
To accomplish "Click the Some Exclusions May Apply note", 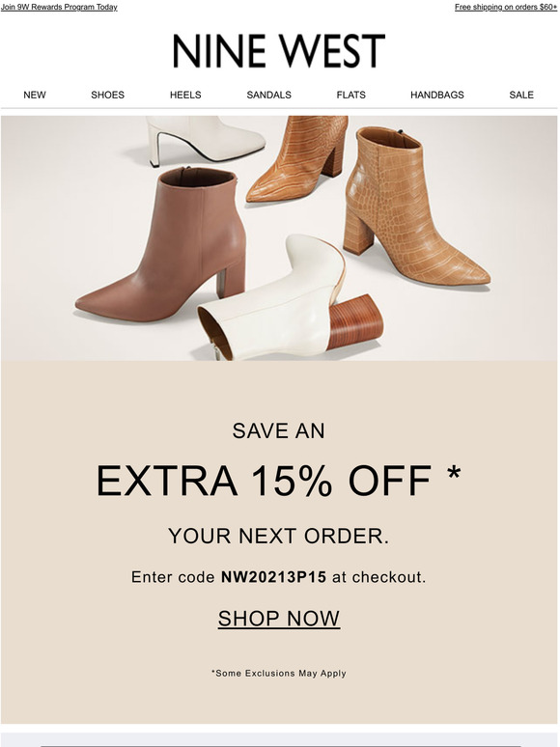I will click(279, 673).
